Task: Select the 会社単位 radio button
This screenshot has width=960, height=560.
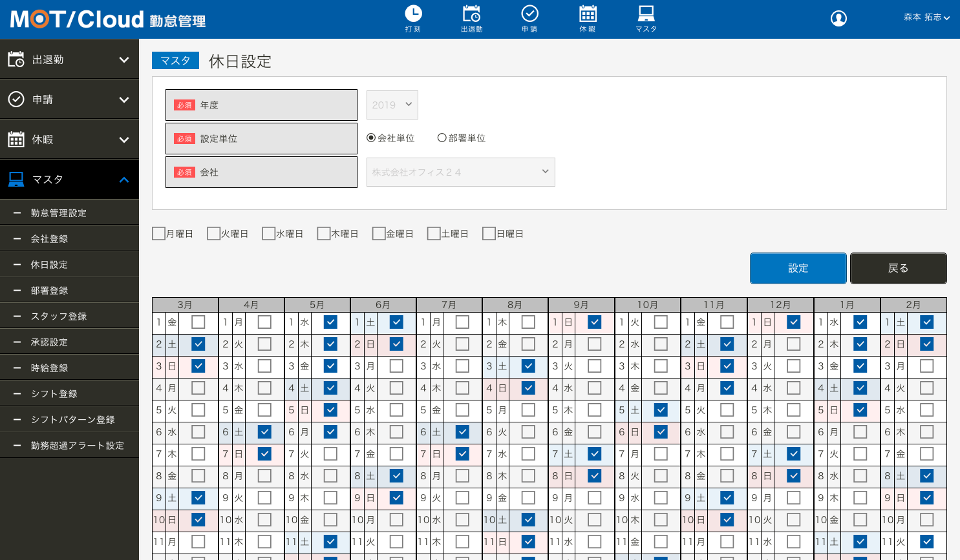Action: [371, 138]
